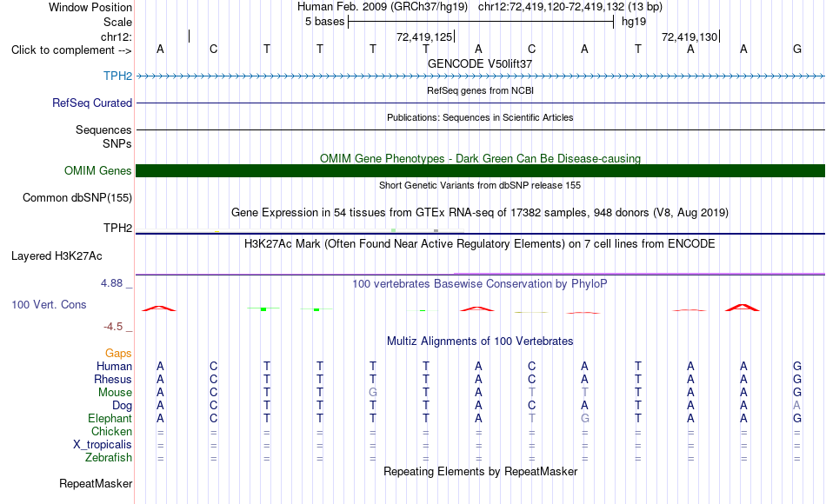Click the black TPH2 GTEx track label
This screenshot has width=826, height=504.
(117, 228)
